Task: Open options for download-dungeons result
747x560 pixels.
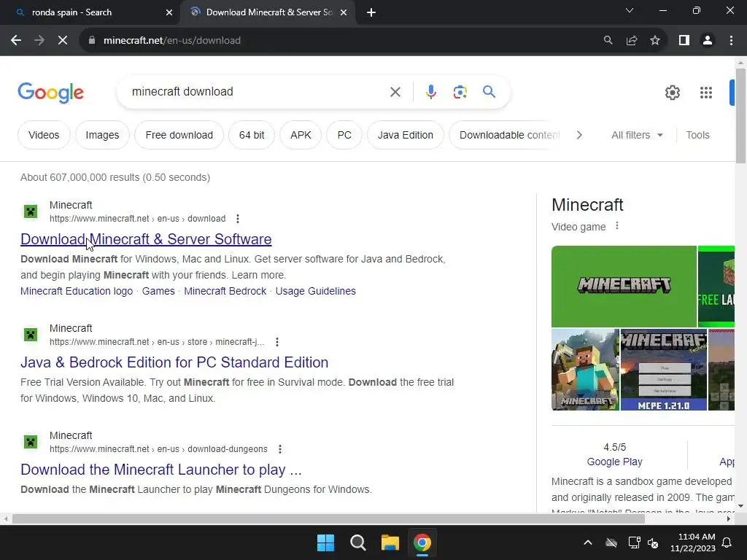Action: (x=280, y=449)
